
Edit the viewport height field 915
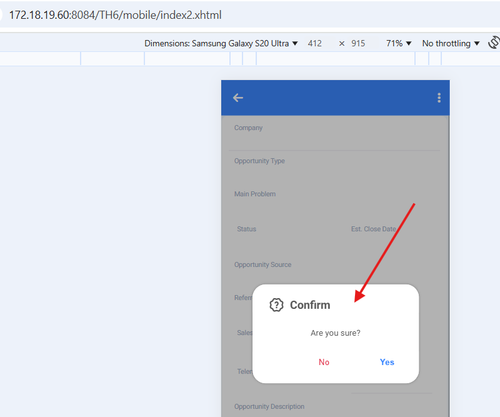[358, 43]
